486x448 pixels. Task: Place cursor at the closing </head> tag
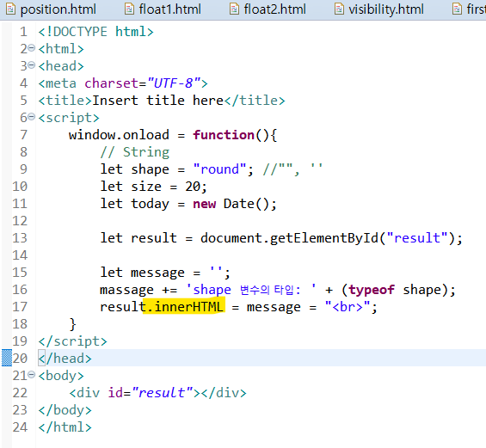coord(65,359)
